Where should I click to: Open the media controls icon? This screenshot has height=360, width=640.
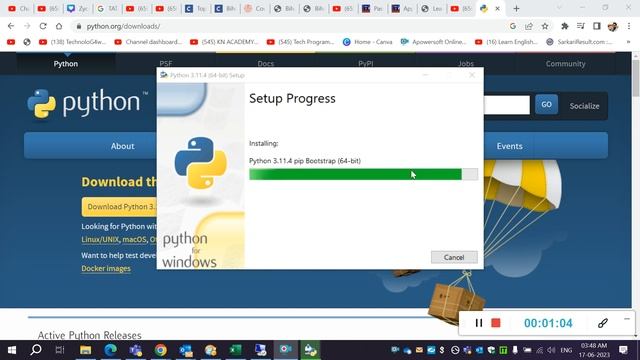pos(580,26)
